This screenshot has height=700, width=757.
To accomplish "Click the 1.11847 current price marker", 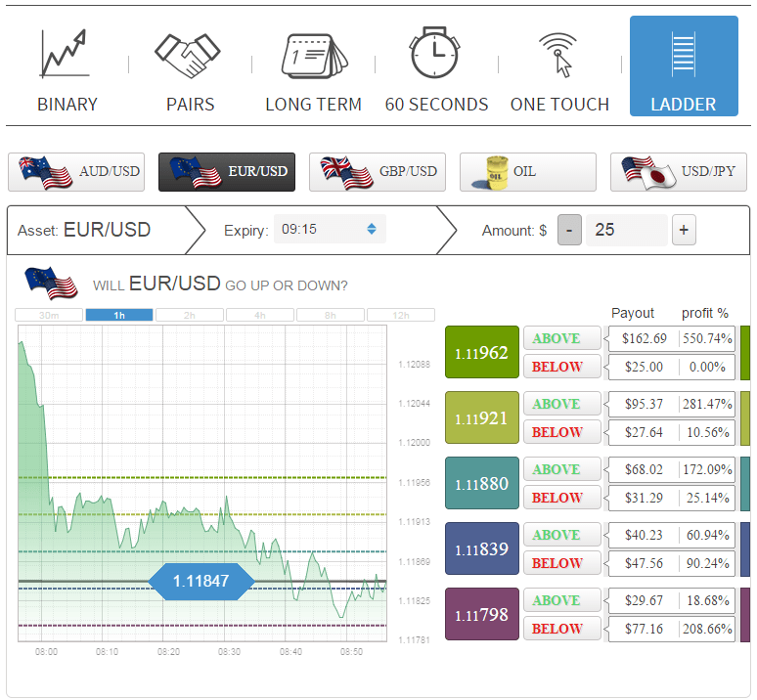I will tap(200, 582).
